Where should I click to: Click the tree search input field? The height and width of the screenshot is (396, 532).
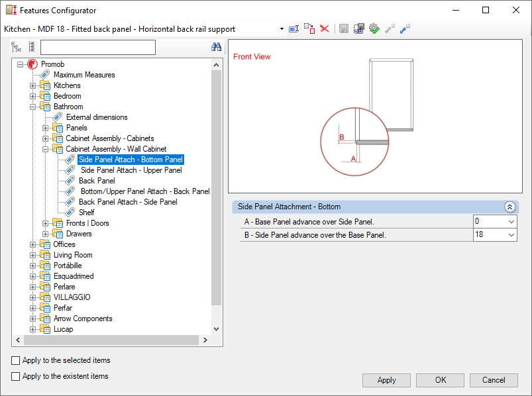pyautogui.click(x=98, y=47)
